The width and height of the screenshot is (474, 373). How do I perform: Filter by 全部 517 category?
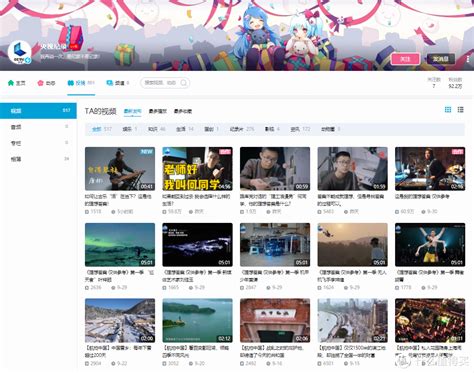click(x=101, y=129)
